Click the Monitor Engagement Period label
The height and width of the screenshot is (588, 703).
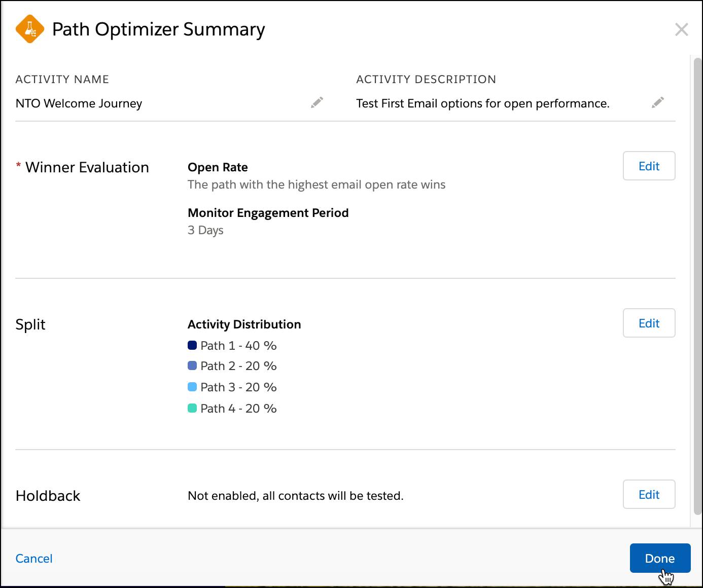[x=268, y=213]
